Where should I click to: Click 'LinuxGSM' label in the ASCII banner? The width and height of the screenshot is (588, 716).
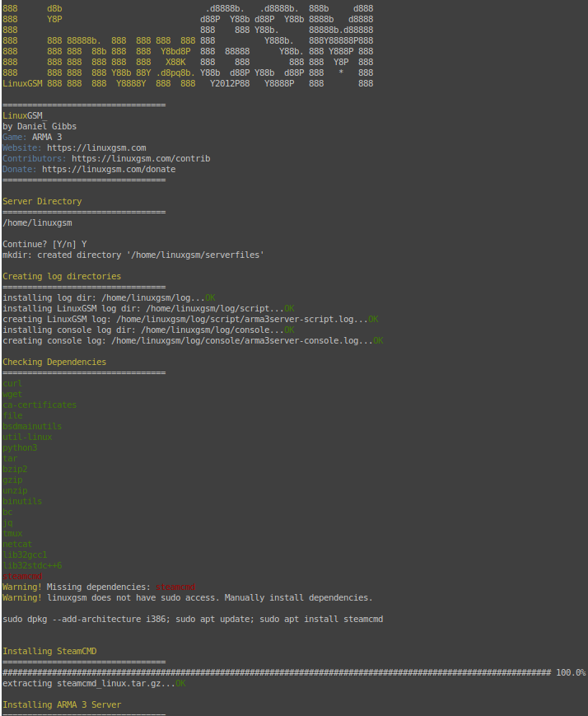(x=22, y=83)
